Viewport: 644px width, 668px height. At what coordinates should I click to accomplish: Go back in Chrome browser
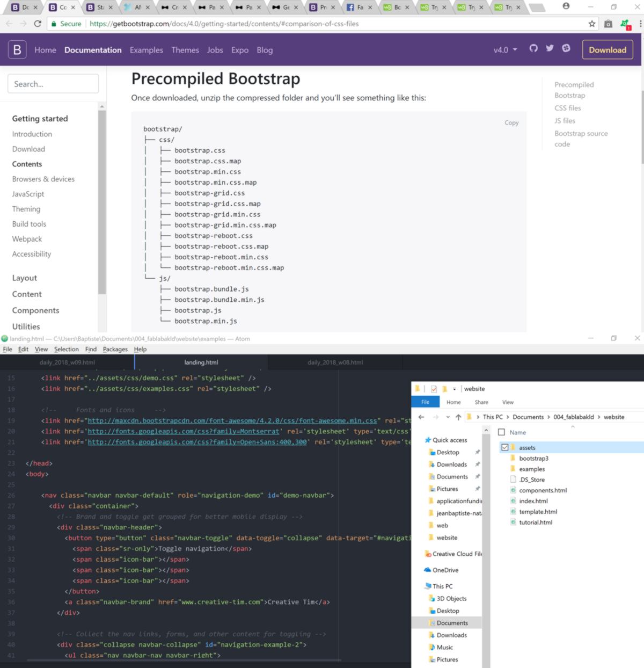tap(9, 24)
